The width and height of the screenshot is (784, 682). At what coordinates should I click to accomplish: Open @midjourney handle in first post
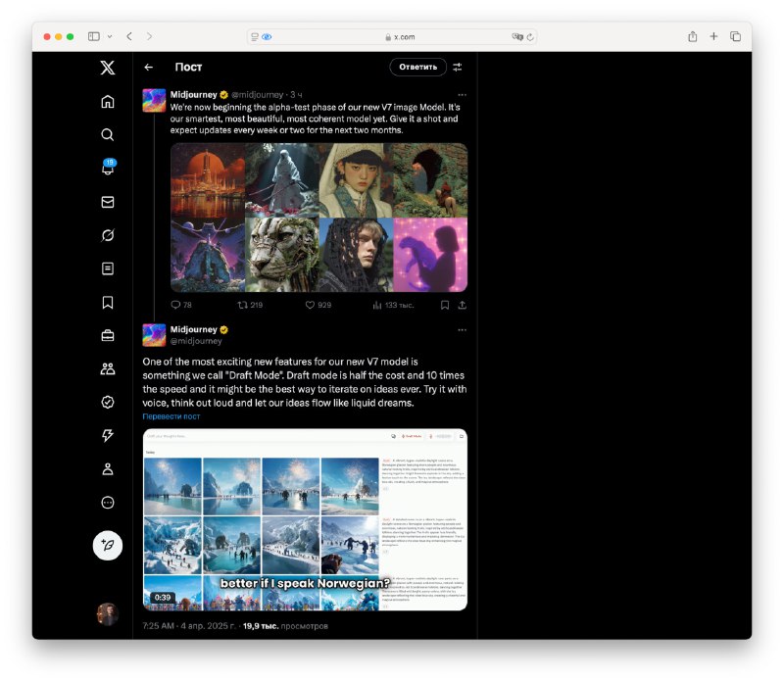[257, 94]
